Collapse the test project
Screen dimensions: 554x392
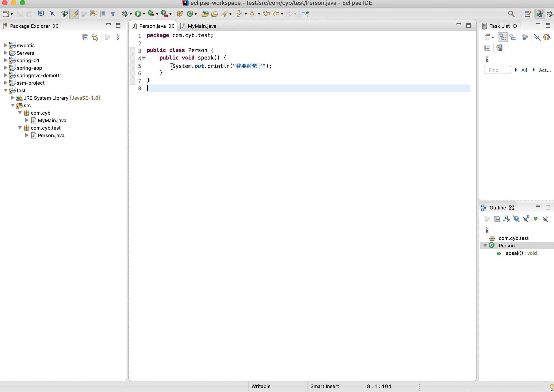pos(6,90)
